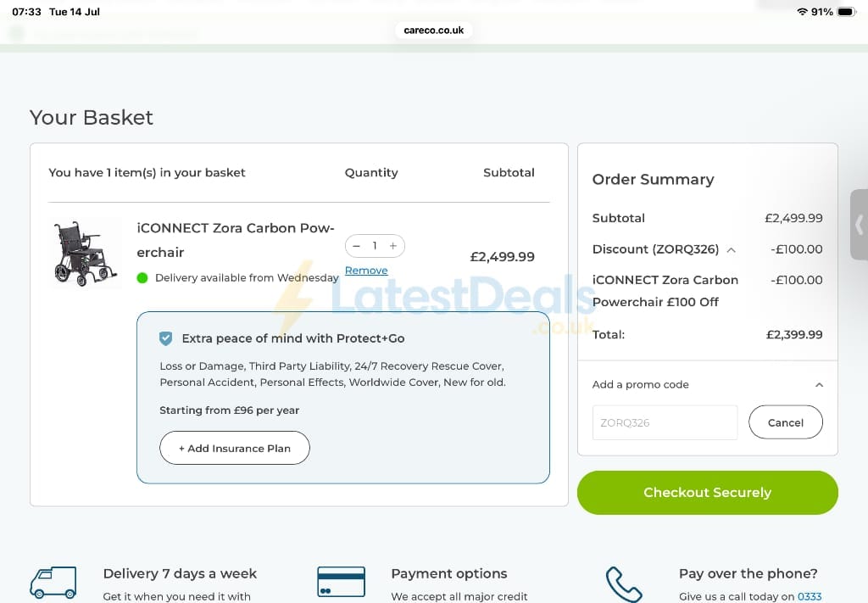Click 'Extra peace of mind with Protect+Go' text
The image size is (868, 603).
tap(292, 338)
